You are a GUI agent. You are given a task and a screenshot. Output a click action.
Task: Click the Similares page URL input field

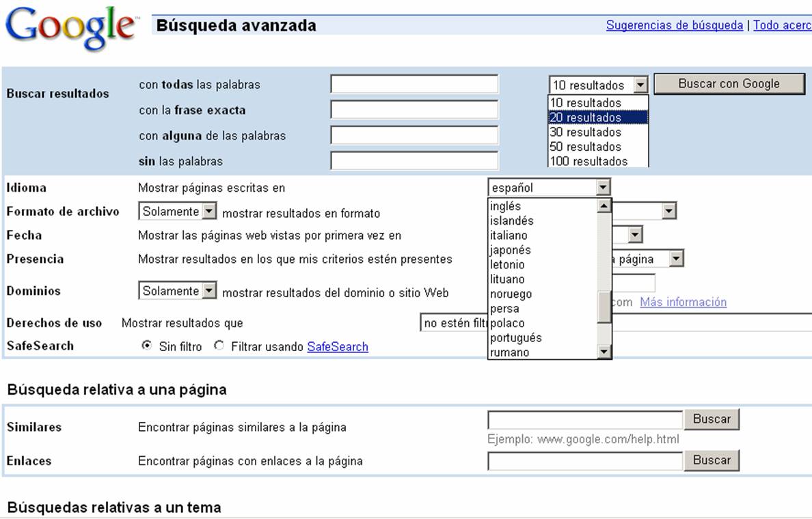point(584,419)
